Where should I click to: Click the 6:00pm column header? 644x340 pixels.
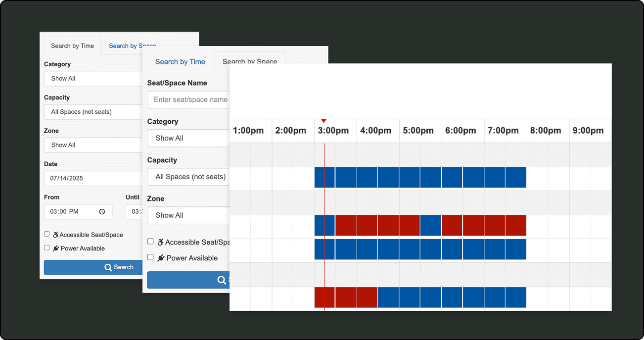[x=463, y=131]
